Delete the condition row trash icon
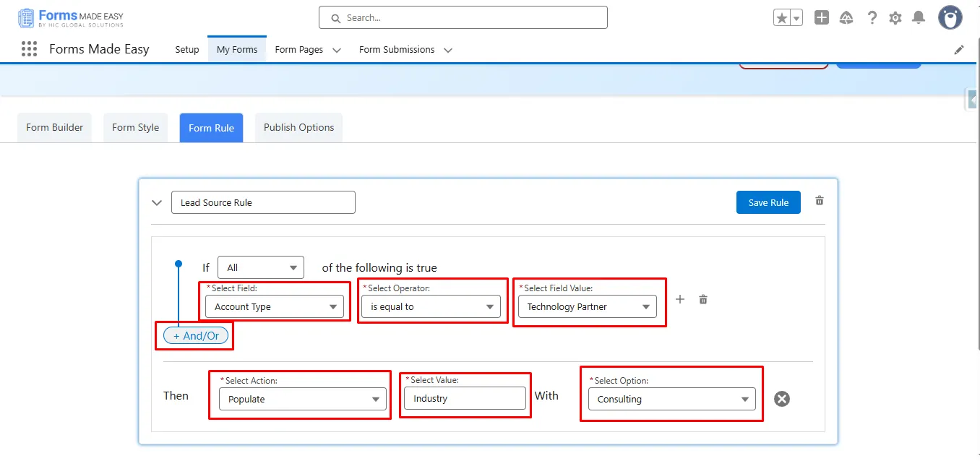This screenshot has height=461, width=980. [x=702, y=299]
